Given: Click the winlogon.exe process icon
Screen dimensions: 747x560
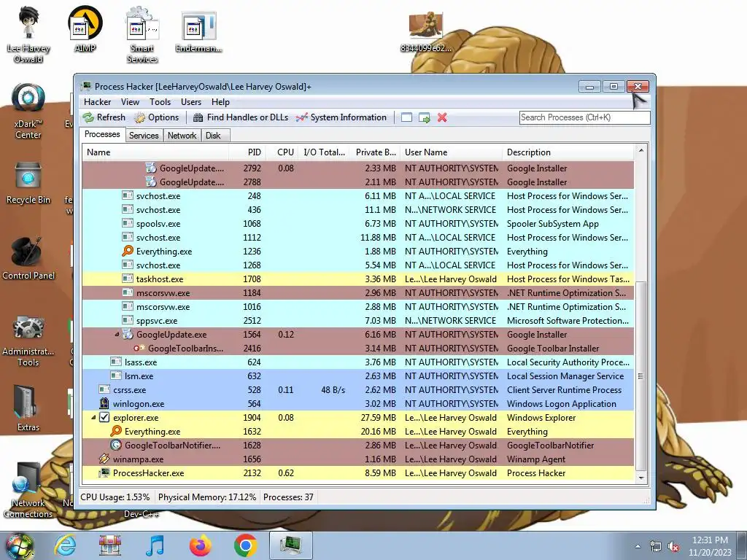Looking at the screenshot, I should pos(104,404).
